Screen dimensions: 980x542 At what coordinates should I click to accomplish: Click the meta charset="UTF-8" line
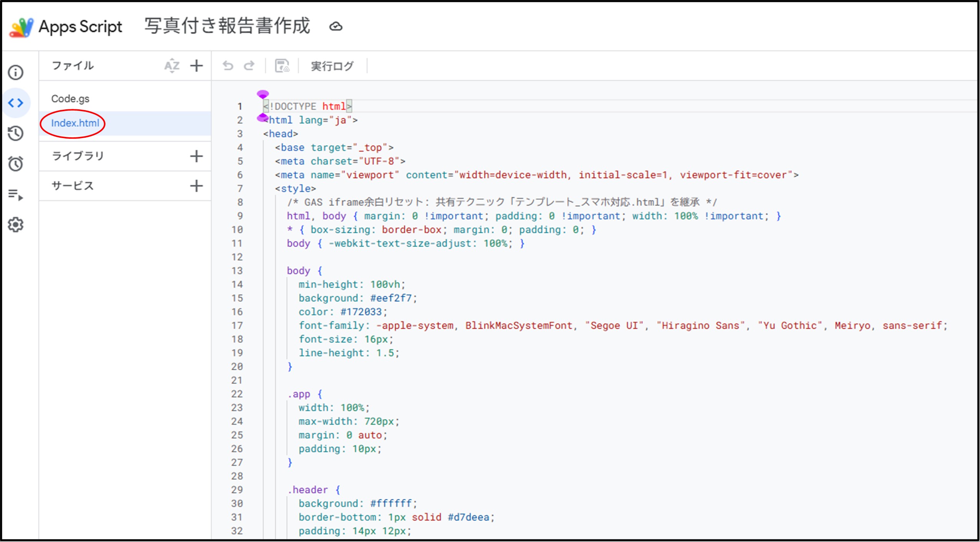coord(340,161)
